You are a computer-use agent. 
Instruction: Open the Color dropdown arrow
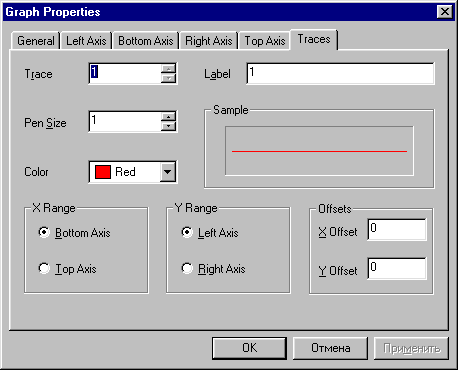point(168,172)
